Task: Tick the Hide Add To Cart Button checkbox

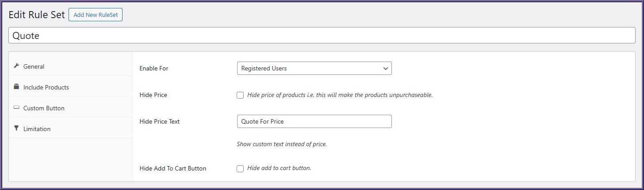Action: point(240,168)
